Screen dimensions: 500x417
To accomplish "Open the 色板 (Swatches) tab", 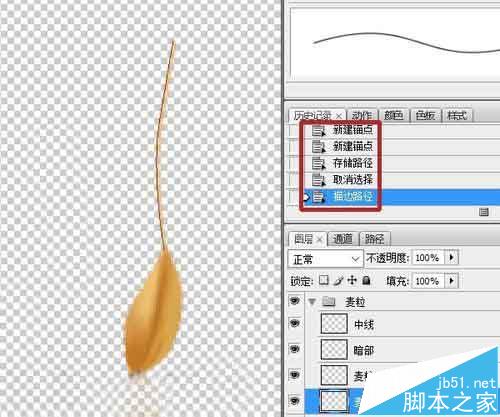I will [425, 115].
